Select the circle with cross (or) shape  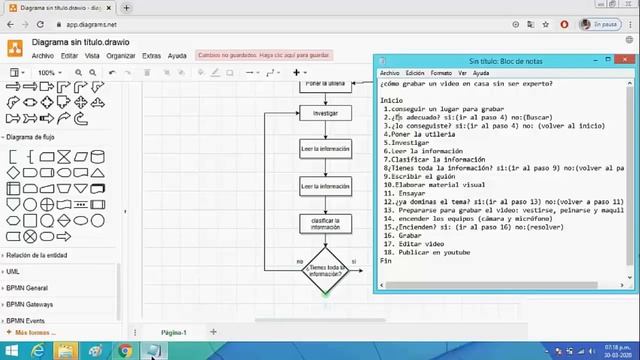coord(47,204)
